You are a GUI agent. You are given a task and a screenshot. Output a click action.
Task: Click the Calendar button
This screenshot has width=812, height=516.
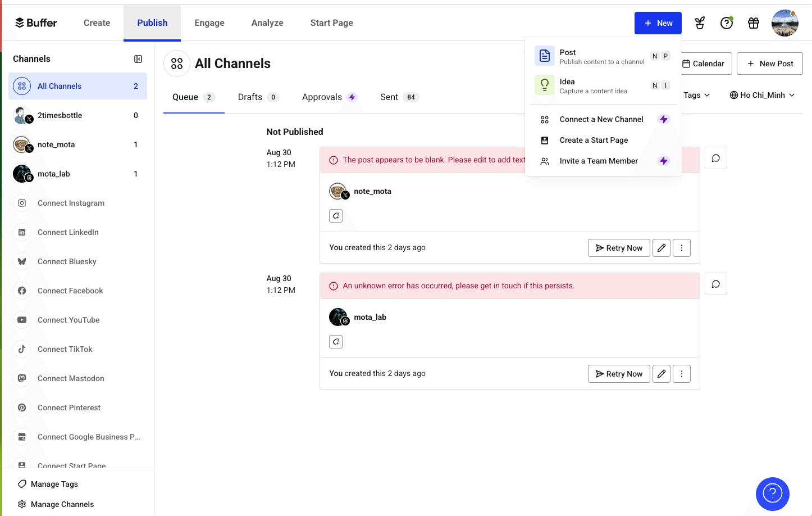click(706, 64)
